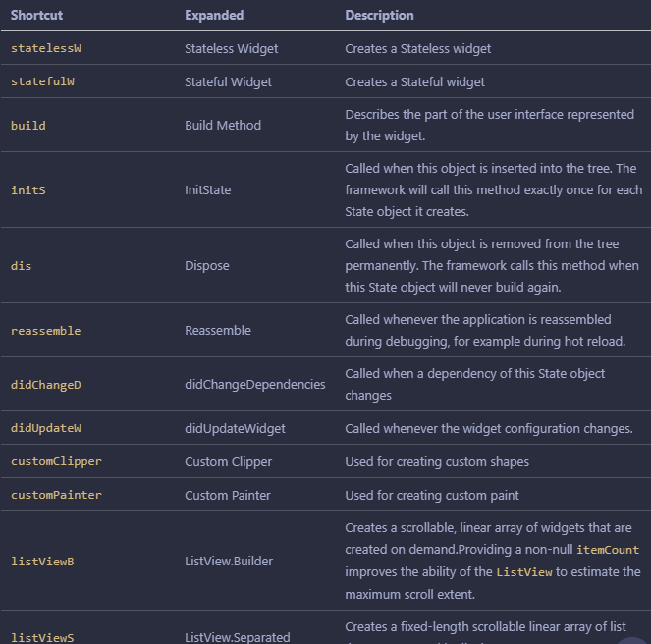Click the initS shortcut code

tap(28, 190)
